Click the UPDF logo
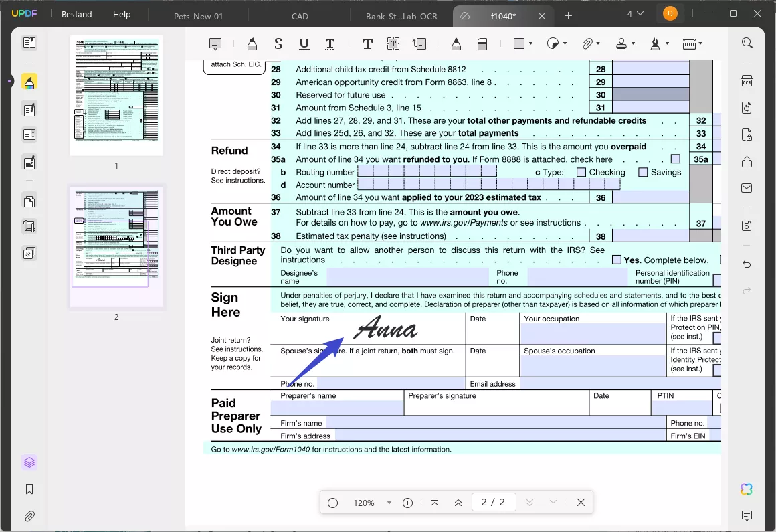Screen dimensions: 776x532 [24, 13]
